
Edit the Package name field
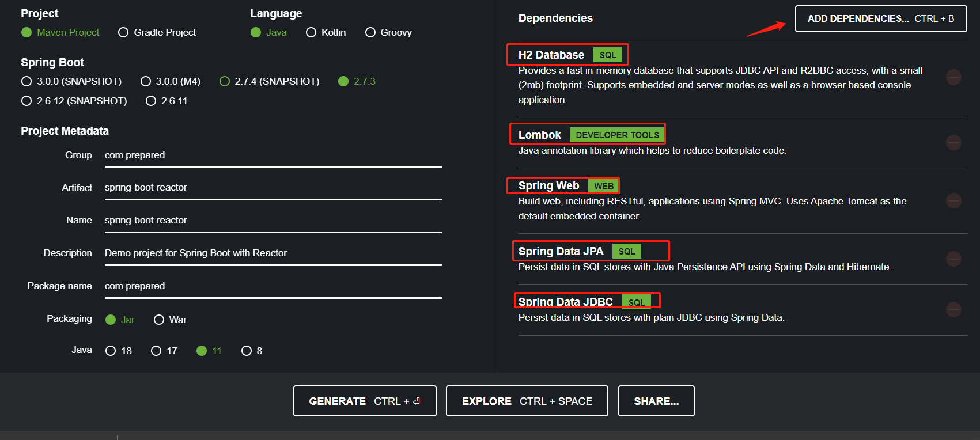pos(273,286)
